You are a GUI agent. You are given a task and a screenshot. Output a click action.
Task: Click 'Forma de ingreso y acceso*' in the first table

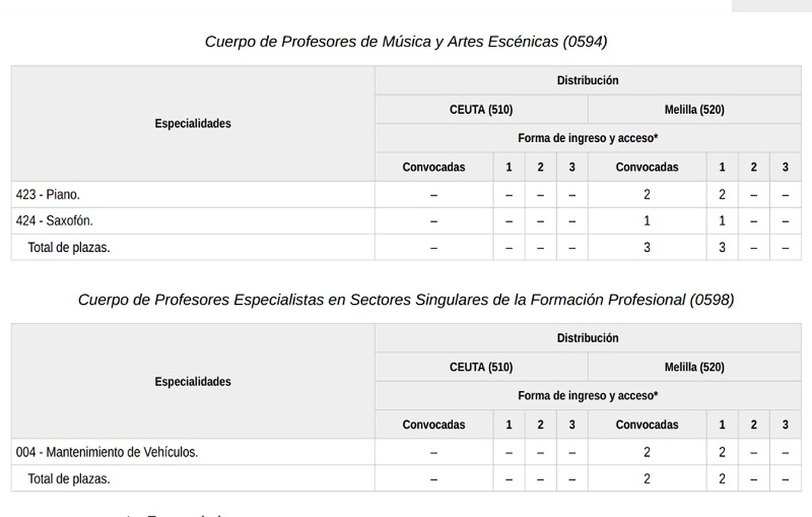(587, 138)
